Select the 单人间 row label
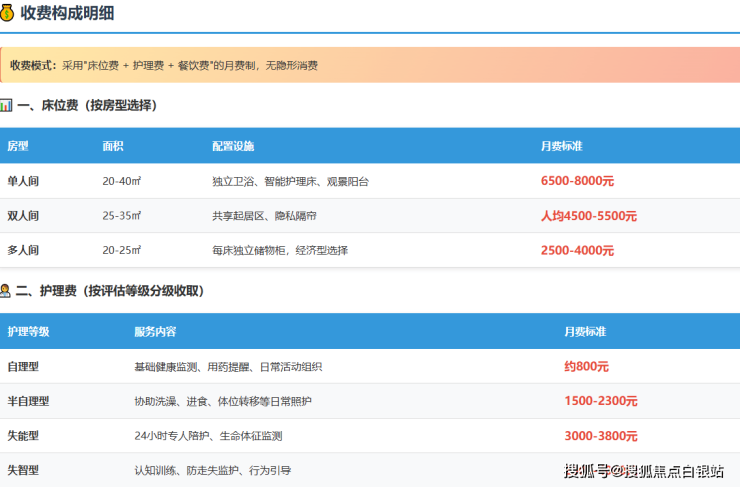Image resolution: width=740 pixels, height=487 pixels. click(23, 181)
